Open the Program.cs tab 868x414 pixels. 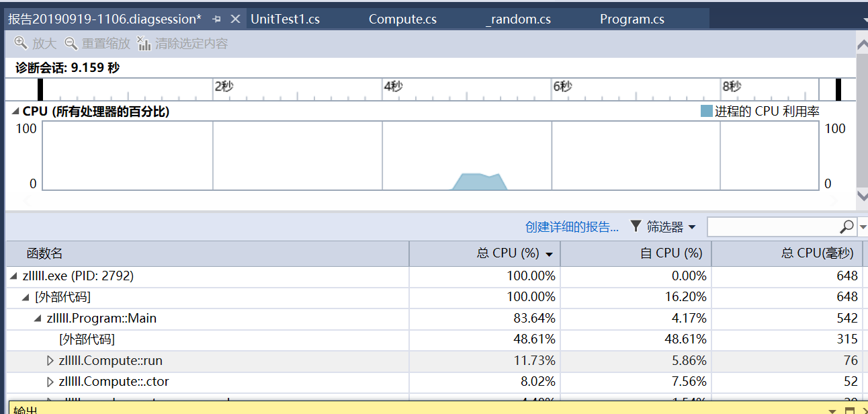click(x=632, y=19)
